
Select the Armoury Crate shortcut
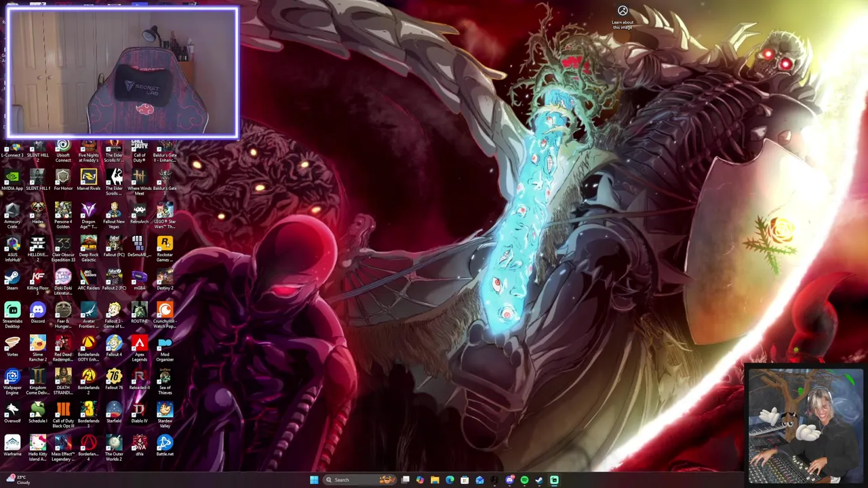12,216
